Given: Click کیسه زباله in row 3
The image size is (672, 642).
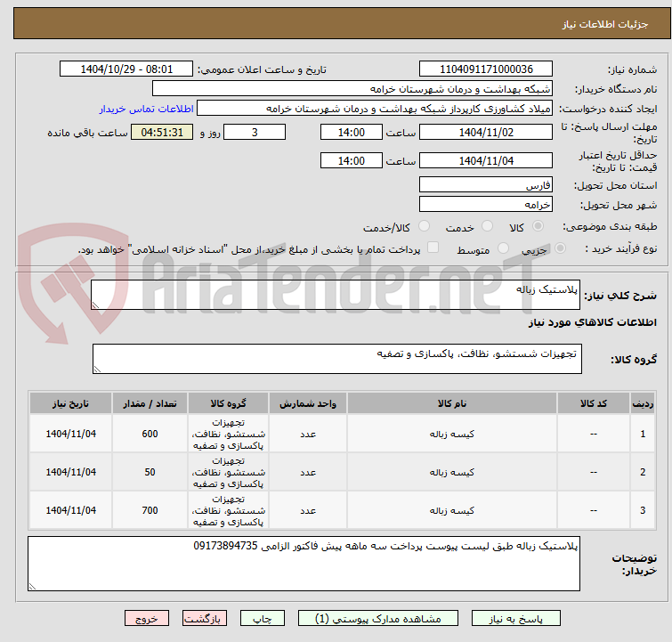Looking at the screenshot, I should tap(452, 510).
